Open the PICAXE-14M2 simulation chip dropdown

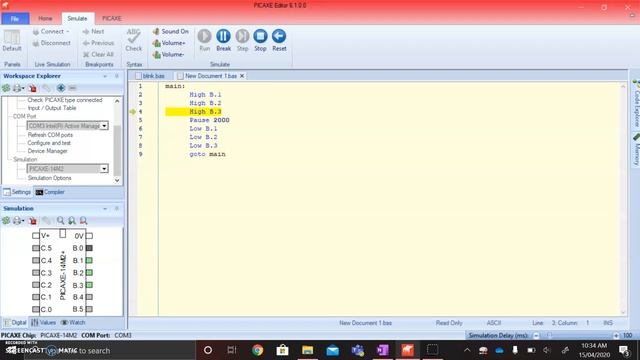click(x=104, y=169)
